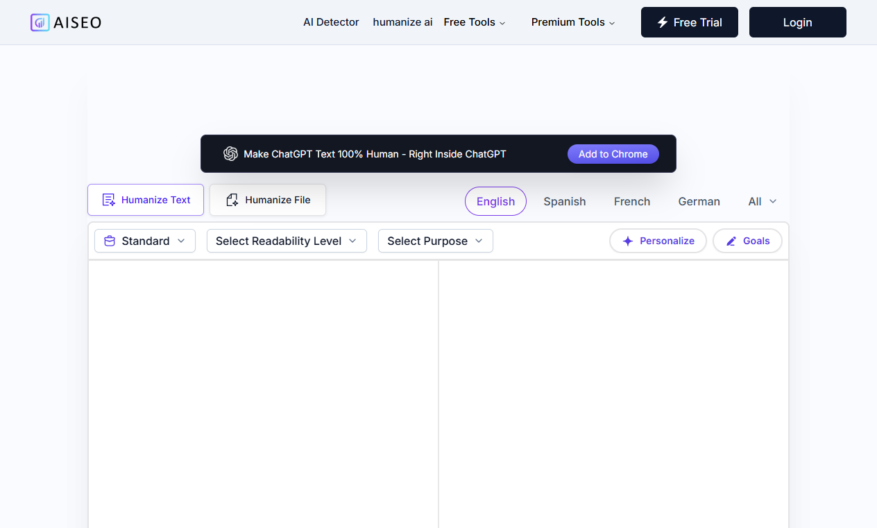This screenshot has height=528, width=877.
Task: Click the lightning bolt icon in Free Trial
Action: [662, 22]
